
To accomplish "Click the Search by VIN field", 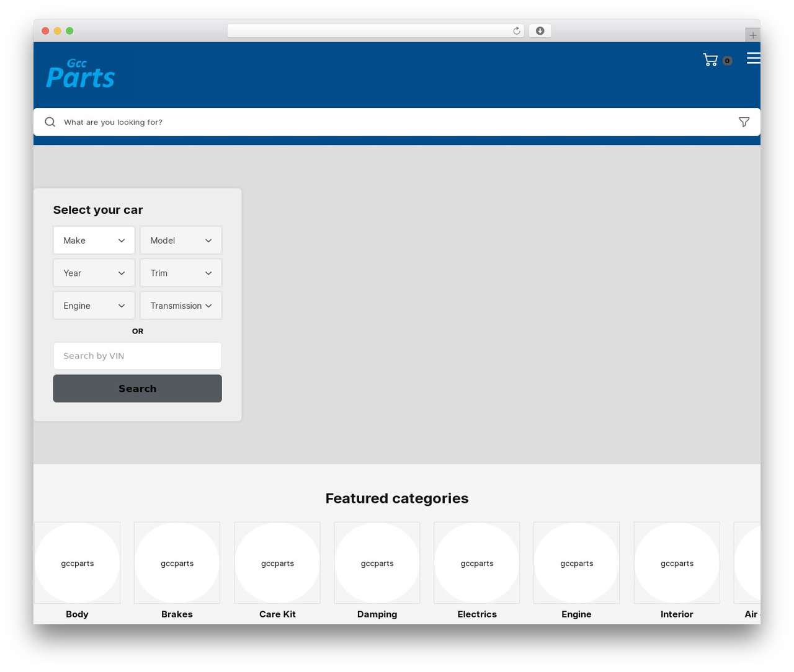I will point(137,356).
